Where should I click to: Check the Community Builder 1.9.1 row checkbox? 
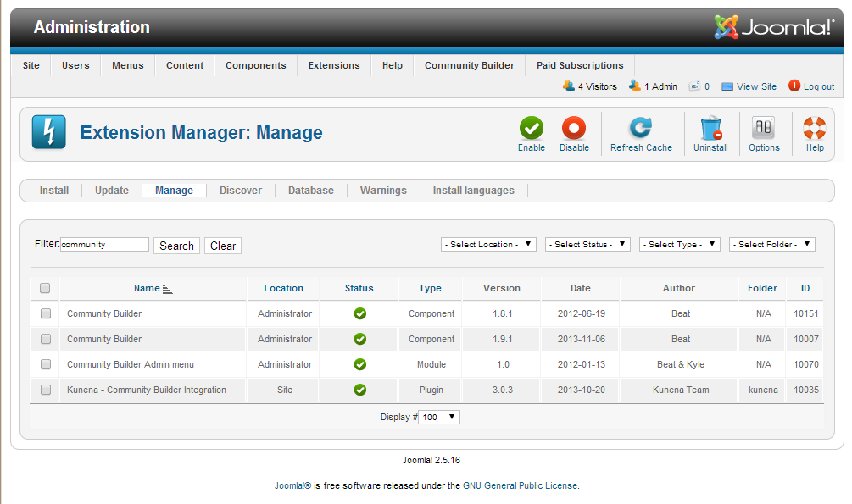[x=46, y=339]
